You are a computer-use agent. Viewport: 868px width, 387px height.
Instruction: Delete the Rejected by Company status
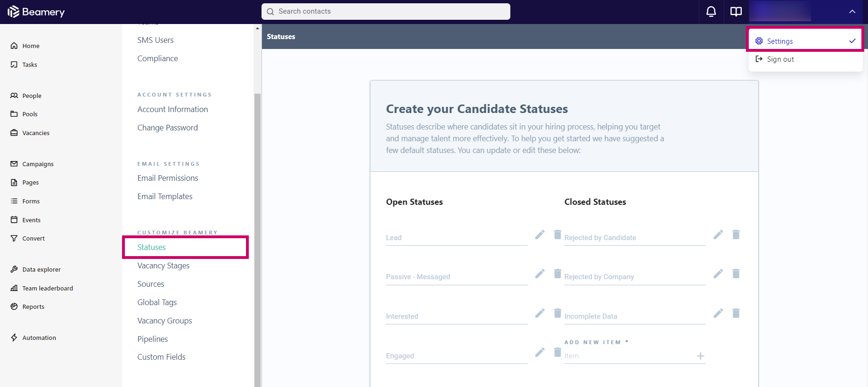pos(736,274)
